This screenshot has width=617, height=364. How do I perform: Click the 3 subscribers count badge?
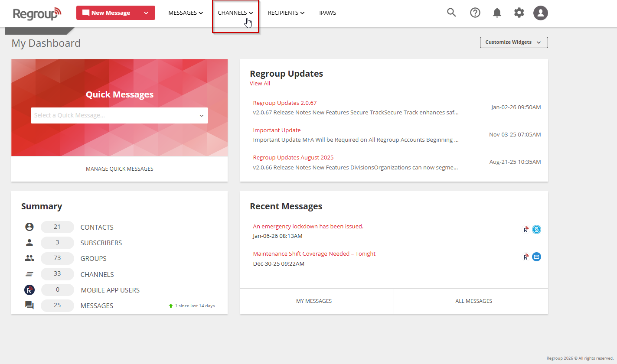pyautogui.click(x=57, y=243)
